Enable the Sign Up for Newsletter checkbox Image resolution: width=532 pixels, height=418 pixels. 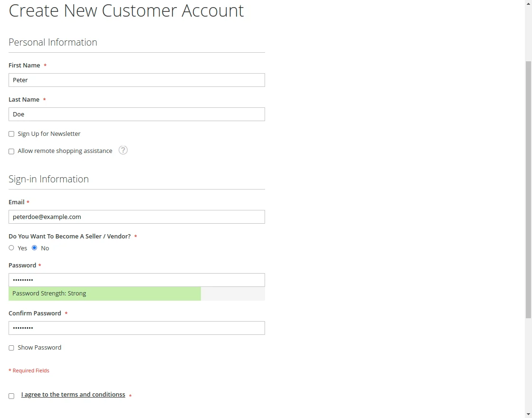coord(11,133)
